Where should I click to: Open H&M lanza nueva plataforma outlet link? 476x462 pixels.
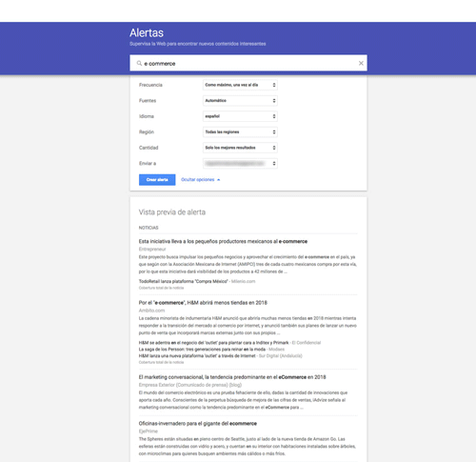point(197,356)
